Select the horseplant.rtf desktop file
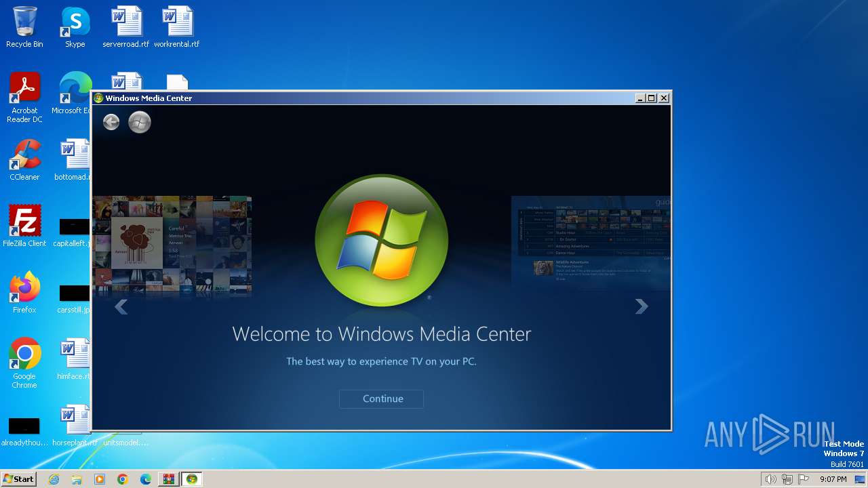Screen dimensions: 868x488 [75, 426]
